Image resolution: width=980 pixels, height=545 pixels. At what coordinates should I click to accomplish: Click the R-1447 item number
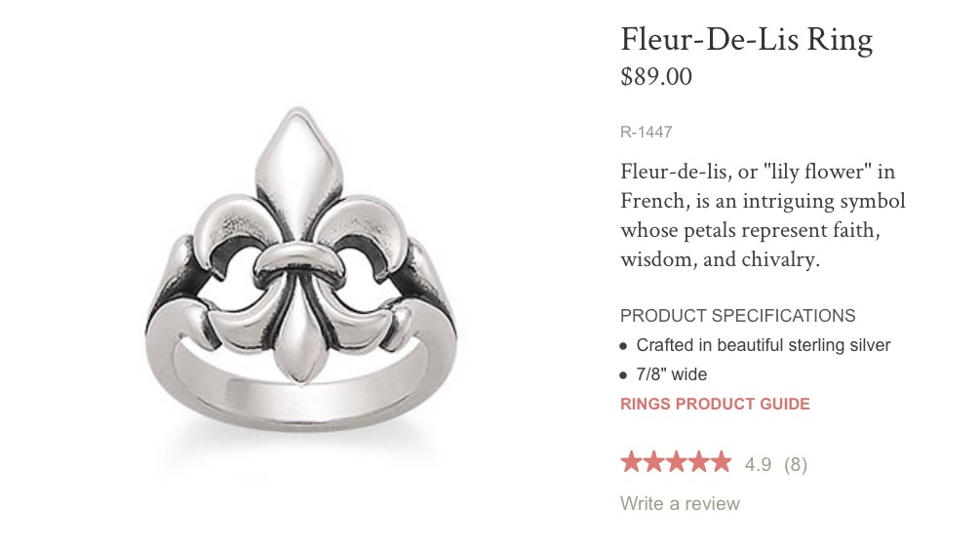pos(646,132)
